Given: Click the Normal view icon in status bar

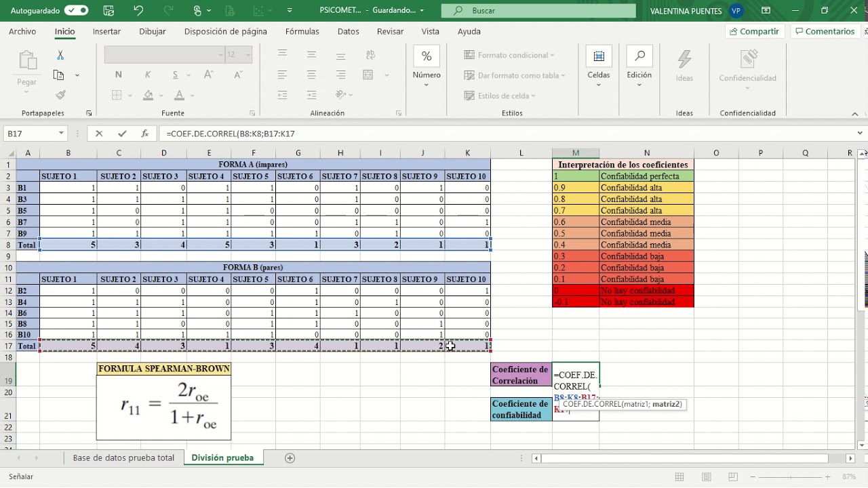Looking at the screenshot, I should pyautogui.click(x=679, y=477).
